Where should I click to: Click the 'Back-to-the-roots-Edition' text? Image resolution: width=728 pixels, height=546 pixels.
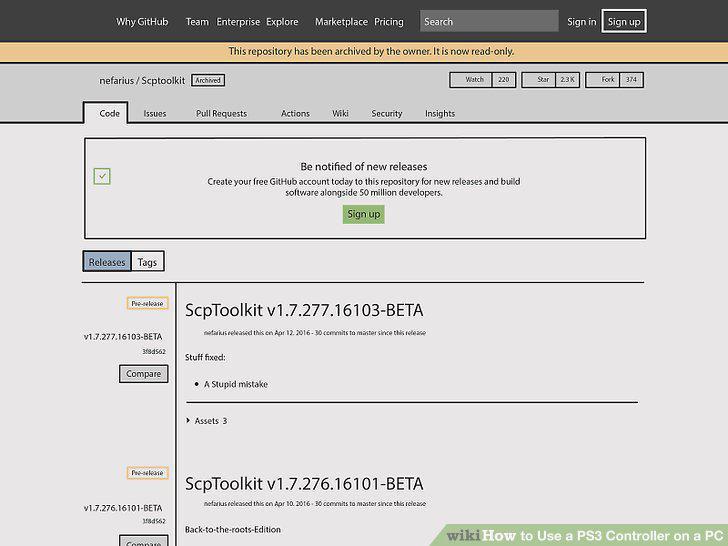[233, 530]
